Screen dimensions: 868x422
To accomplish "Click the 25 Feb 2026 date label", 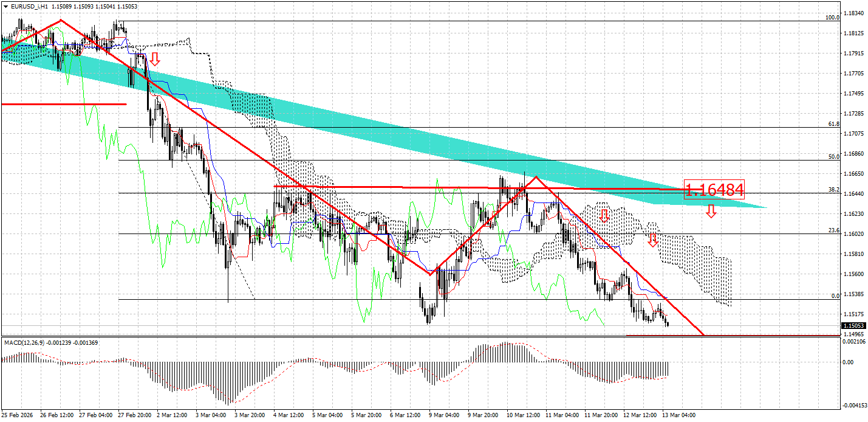I will tap(16, 415).
